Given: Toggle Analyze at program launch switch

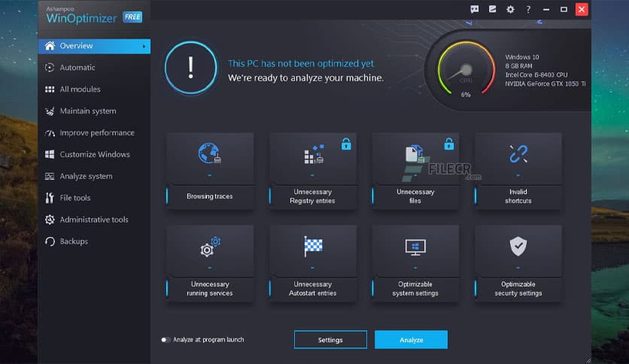Looking at the screenshot, I should click(x=166, y=339).
